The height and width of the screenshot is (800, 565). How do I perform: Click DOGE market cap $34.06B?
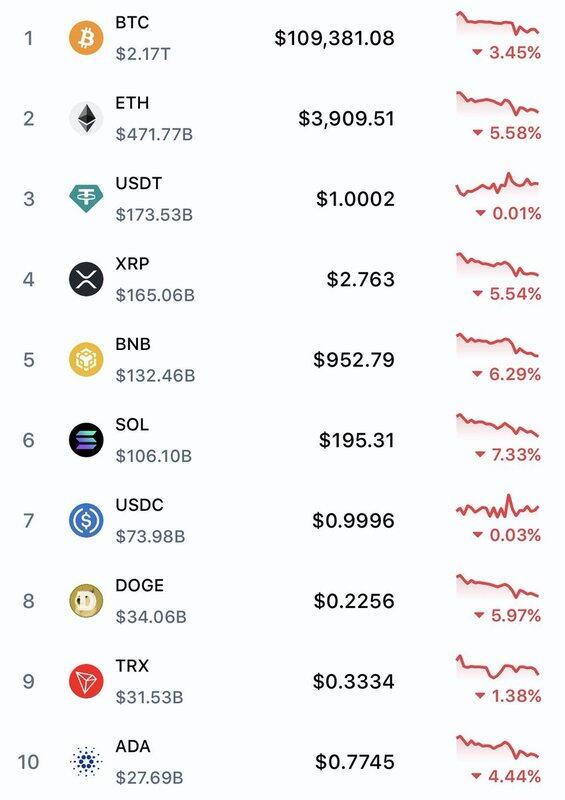pos(151,617)
